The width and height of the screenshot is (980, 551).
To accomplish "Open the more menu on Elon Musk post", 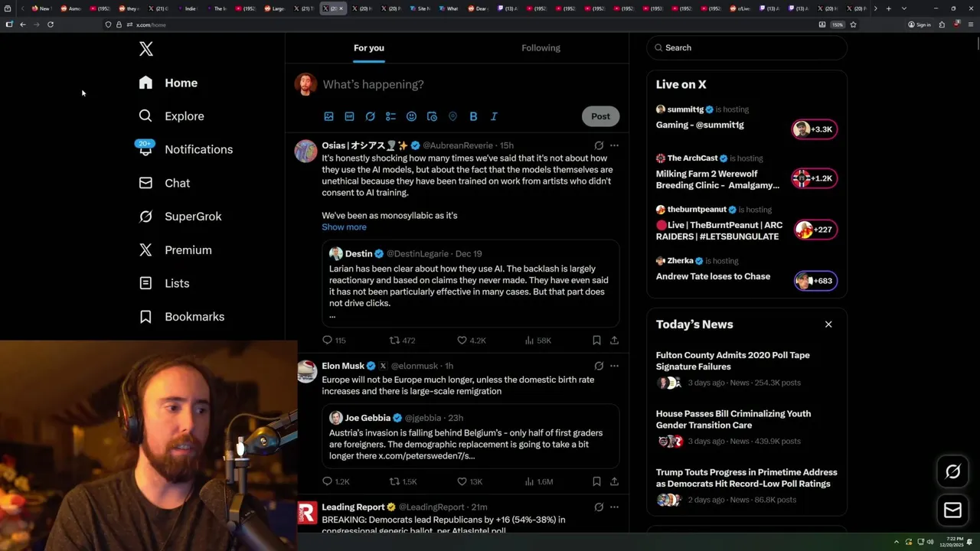I will coord(614,366).
